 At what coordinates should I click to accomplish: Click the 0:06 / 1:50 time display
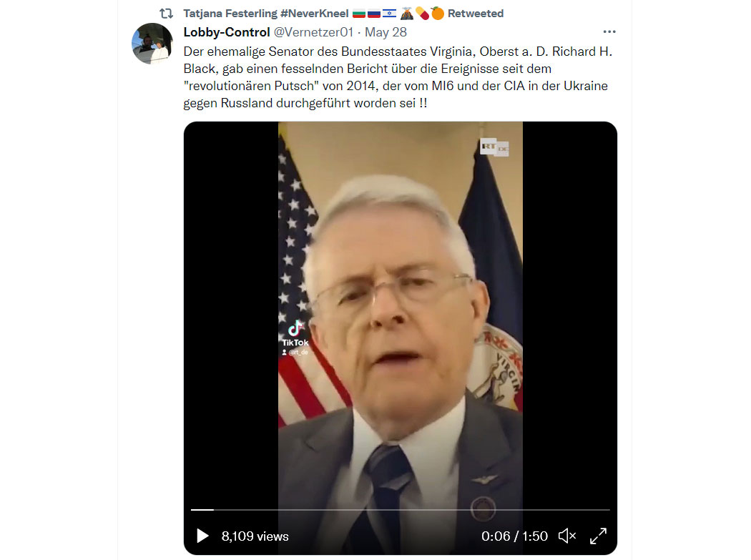514,536
